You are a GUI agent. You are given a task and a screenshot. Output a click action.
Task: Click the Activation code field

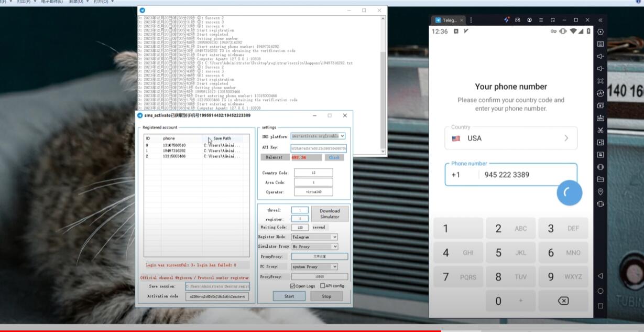click(217, 296)
